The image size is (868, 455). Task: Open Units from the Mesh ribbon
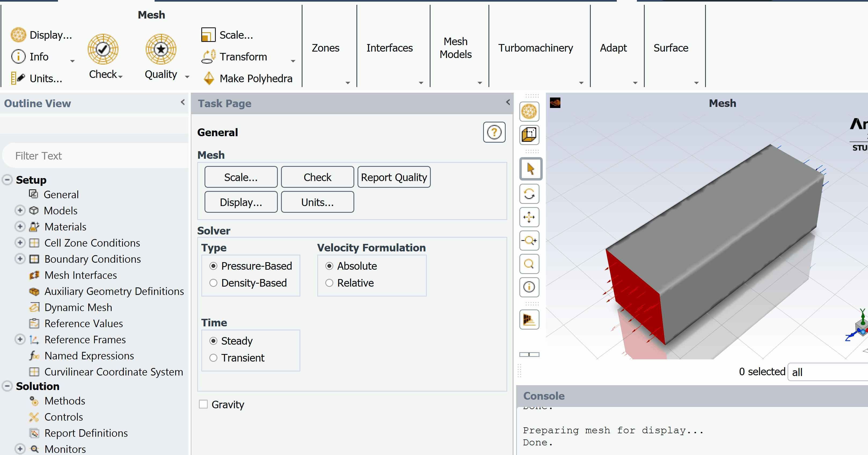(x=37, y=78)
